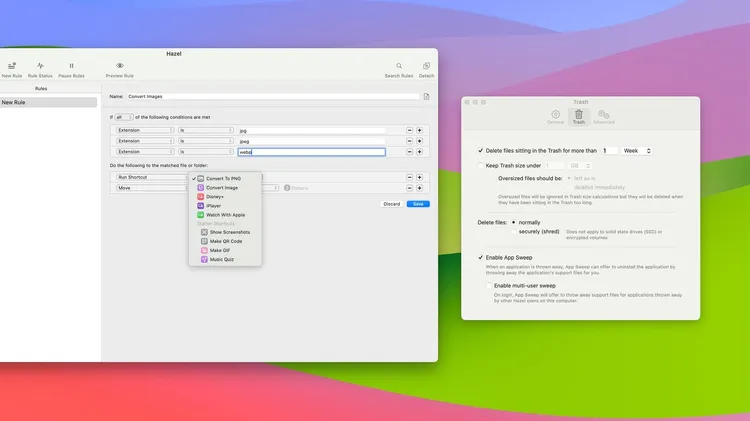Screen dimensions: 750x421
Task: Click the Pause Rules toolbar icon
Action: click(71, 66)
